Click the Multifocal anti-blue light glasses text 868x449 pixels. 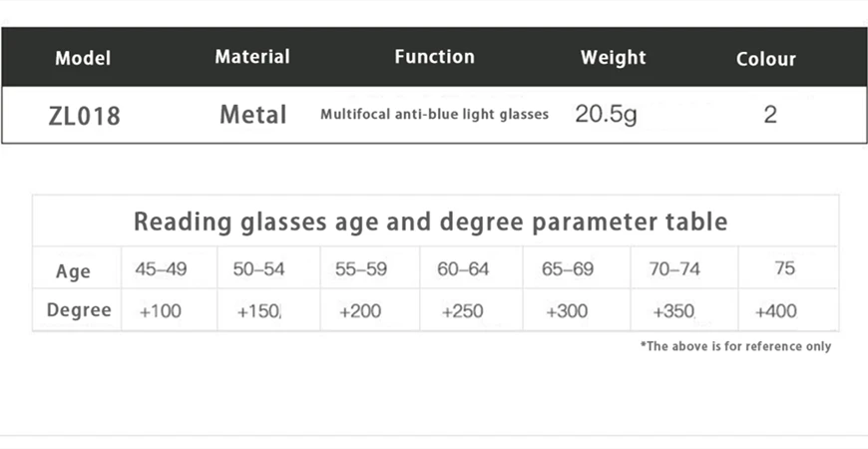tap(434, 115)
